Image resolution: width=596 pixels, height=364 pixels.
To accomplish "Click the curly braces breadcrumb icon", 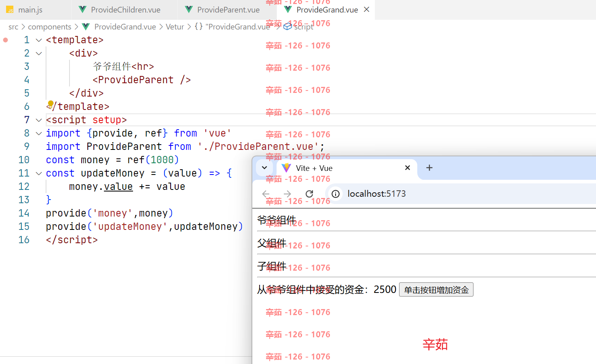I will [199, 27].
